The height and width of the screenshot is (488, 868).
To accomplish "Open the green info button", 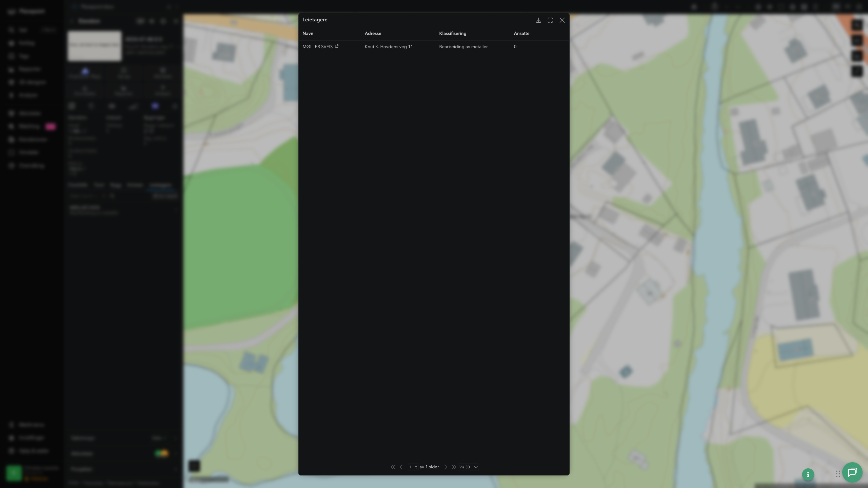I will pyautogui.click(x=808, y=474).
